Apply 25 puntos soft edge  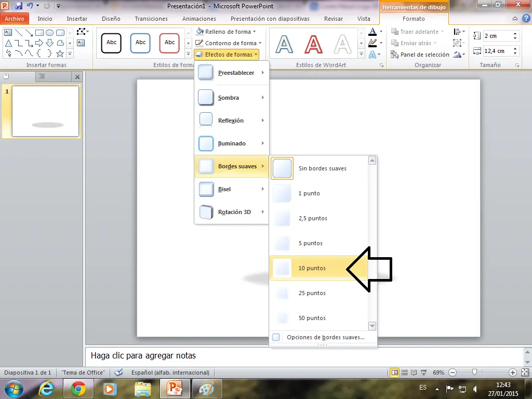[x=319, y=293]
